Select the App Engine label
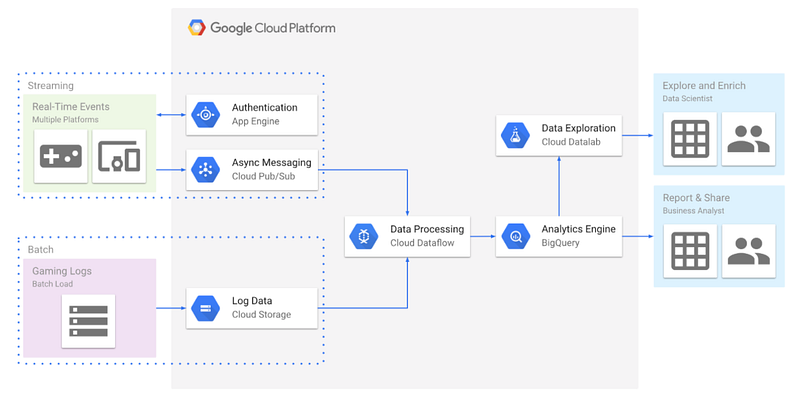The height and width of the screenshot is (400, 800). point(256,121)
